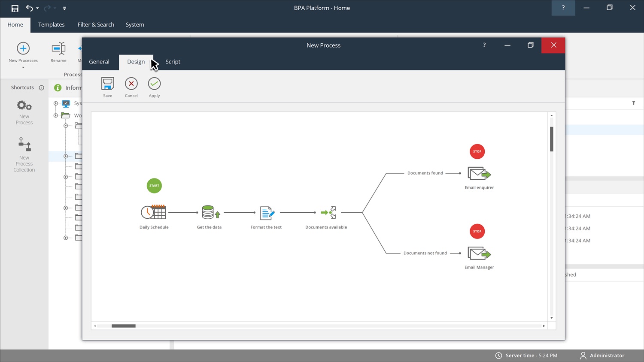Click the horizontal scrollbar thumb in the canvas

click(124, 326)
